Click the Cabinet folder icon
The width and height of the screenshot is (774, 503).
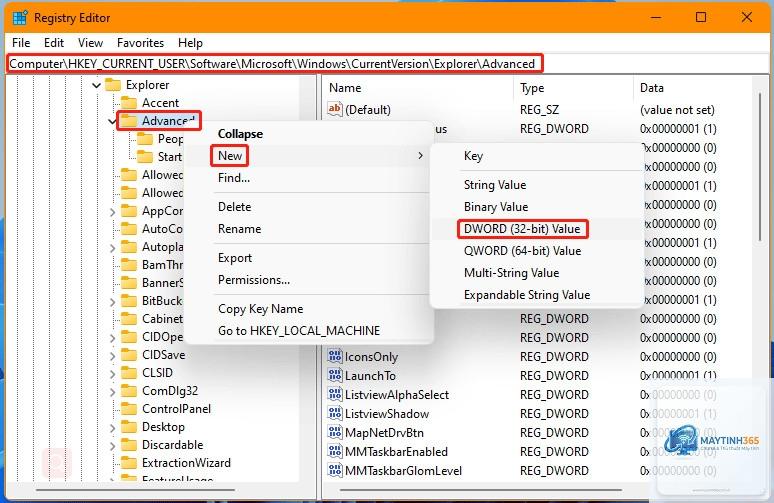coord(129,318)
